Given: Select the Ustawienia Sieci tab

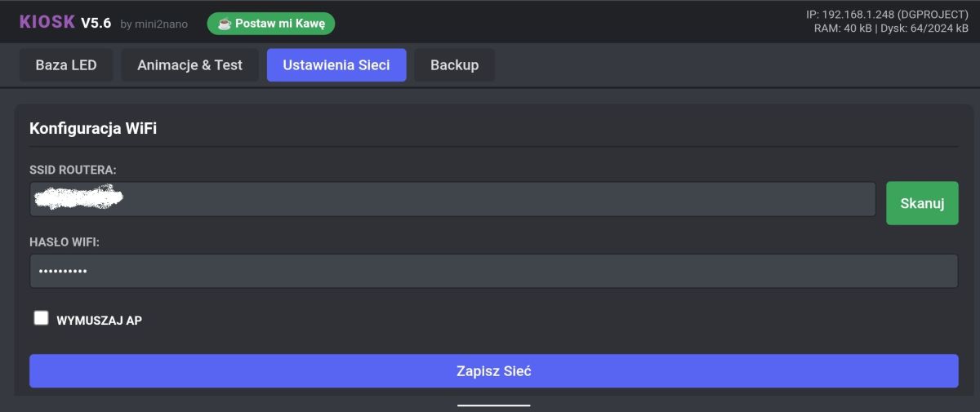Looking at the screenshot, I should pyautogui.click(x=336, y=65).
